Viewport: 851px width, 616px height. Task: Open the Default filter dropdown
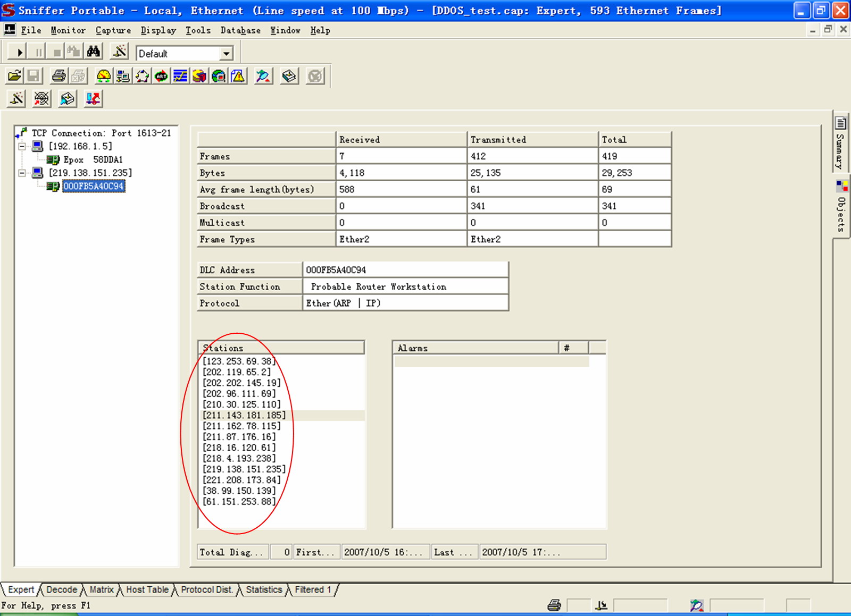coord(227,54)
